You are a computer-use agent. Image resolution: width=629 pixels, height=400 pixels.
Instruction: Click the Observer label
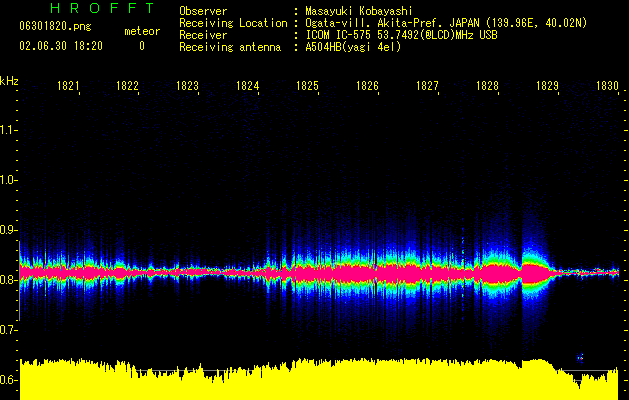pos(203,11)
